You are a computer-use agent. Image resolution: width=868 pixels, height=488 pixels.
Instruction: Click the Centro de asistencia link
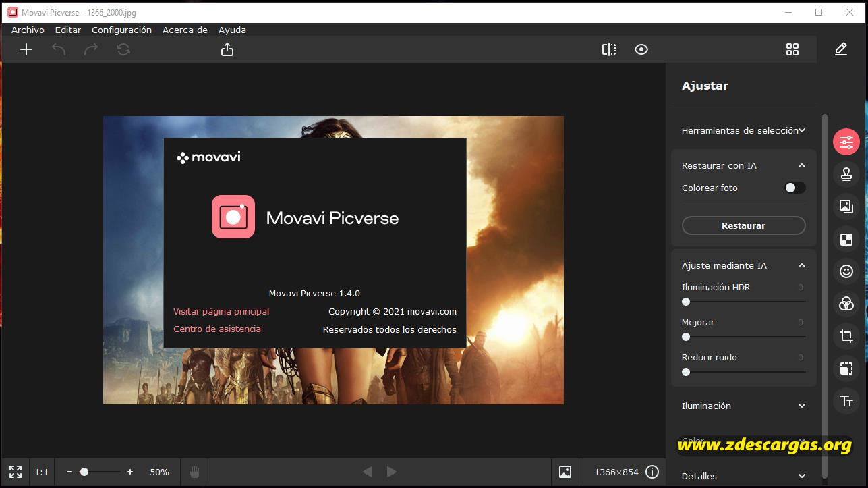pyautogui.click(x=217, y=329)
